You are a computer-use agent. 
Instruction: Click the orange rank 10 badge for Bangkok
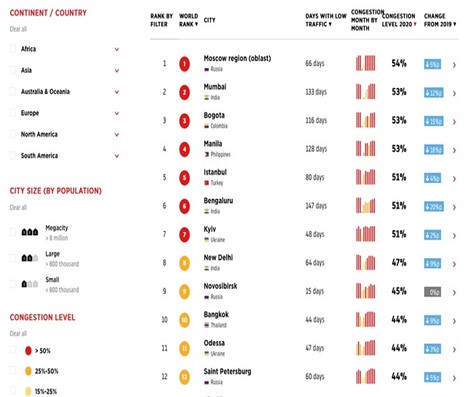pos(184,320)
